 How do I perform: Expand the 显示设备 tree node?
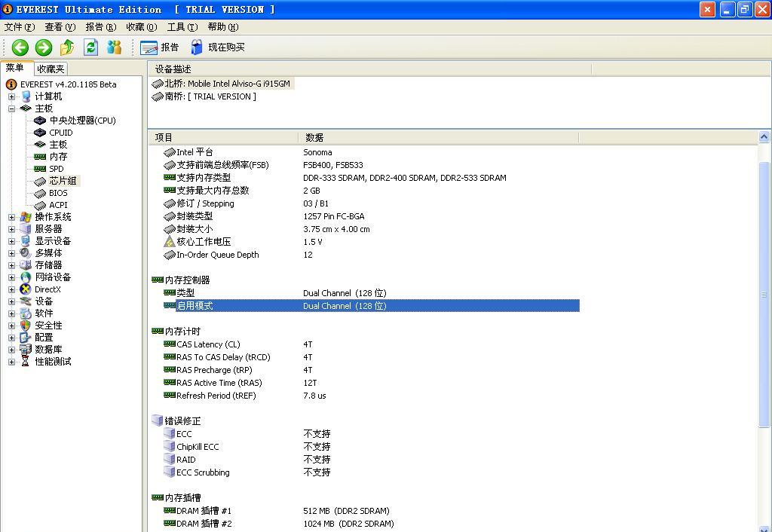(x=12, y=241)
